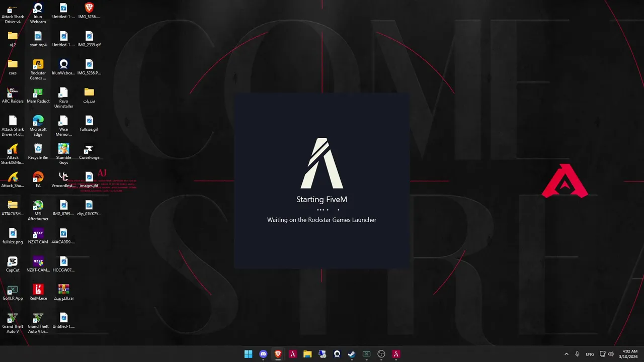The image size is (644, 362).
Task: Select the ATTACKSH... folder icon
Action: tap(13, 208)
